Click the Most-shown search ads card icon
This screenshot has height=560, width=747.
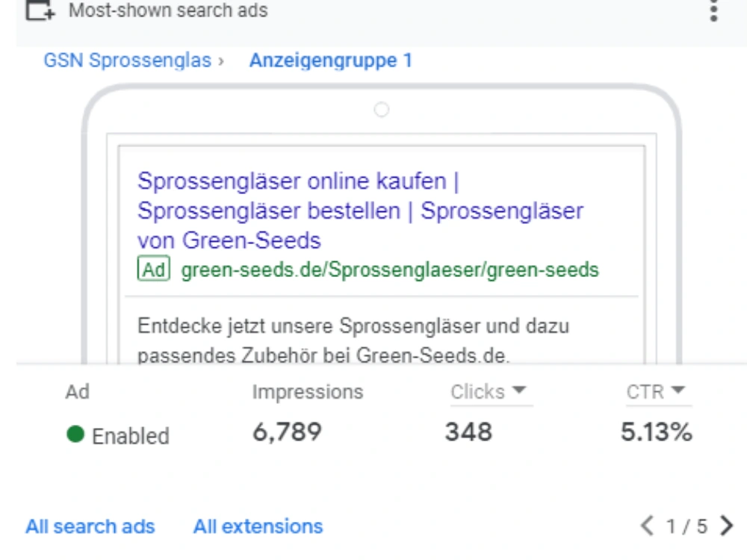click(40, 10)
